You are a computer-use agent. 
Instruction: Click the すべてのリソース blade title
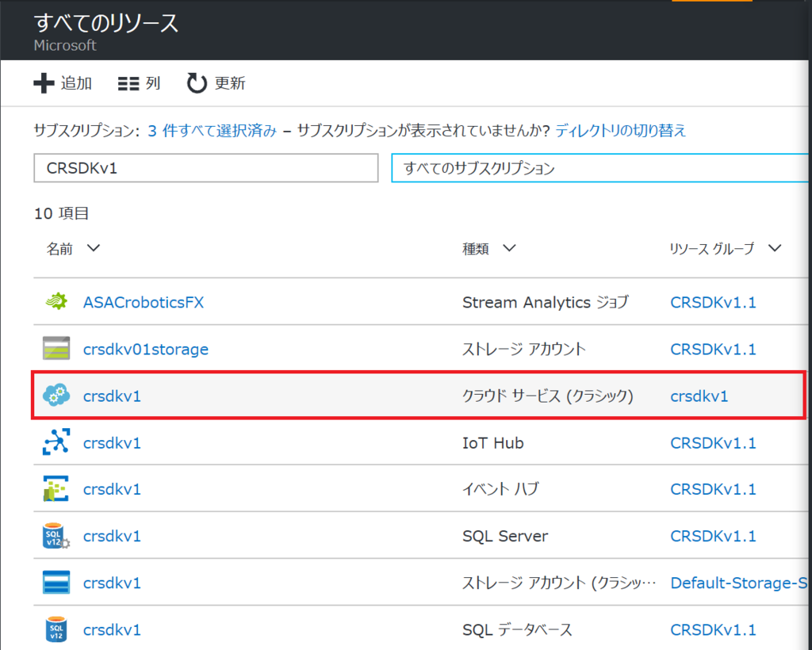[x=106, y=24]
